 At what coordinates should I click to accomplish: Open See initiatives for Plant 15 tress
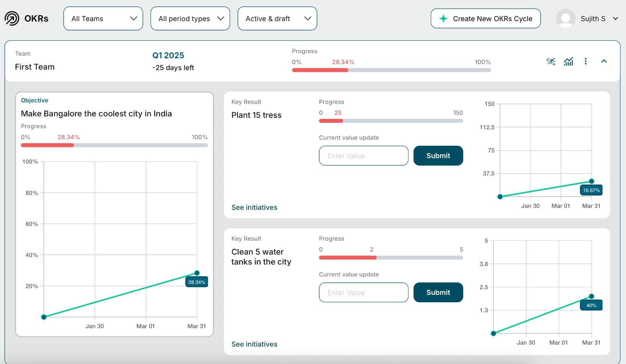254,207
